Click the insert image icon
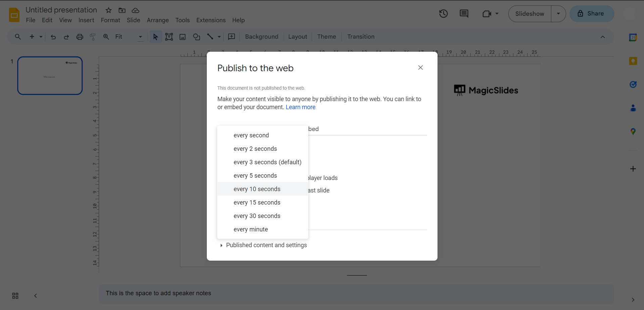The image size is (644, 310). coord(183,37)
